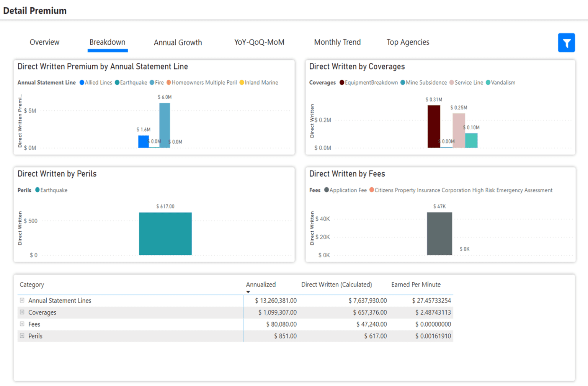
Task: Open the YoY-QoQ-MoM tab
Action: click(x=259, y=42)
